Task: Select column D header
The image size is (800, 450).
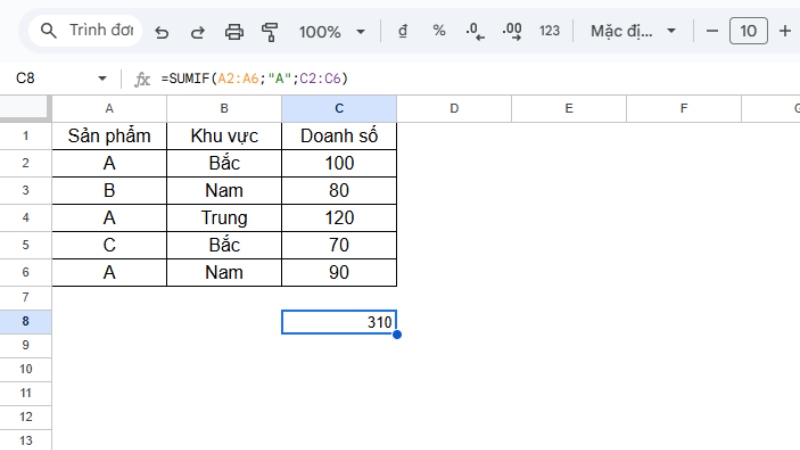Action: 454,109
